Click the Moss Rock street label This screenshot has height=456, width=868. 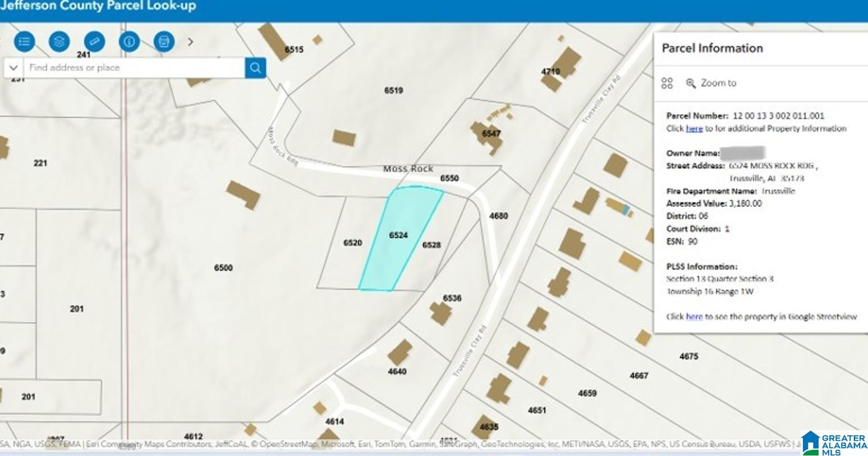[x=408, y=168]
